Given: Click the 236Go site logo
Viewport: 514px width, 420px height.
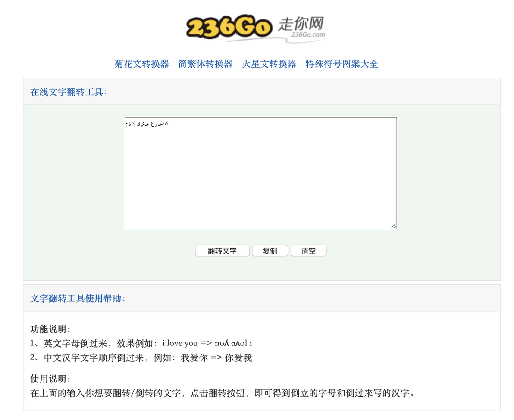Looking at the screenshot, I should coord(256,28).
